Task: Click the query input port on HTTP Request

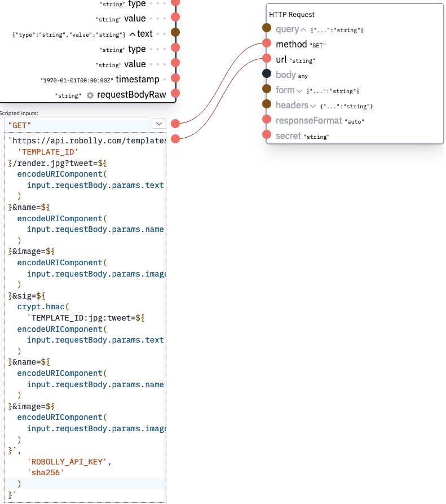Action: click(x=267, y=28)
